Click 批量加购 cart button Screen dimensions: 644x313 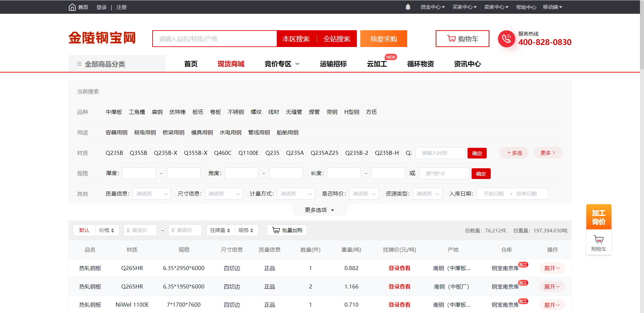click(x=287, y=230)
